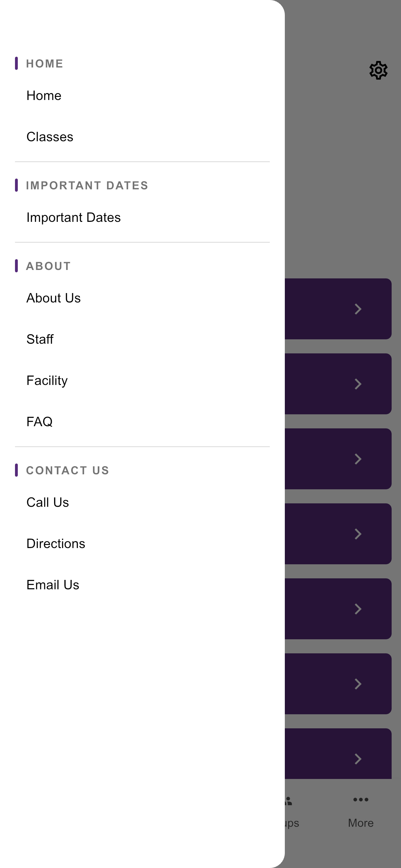Tap the chevron on the fourth purple card

click(358, 534)
